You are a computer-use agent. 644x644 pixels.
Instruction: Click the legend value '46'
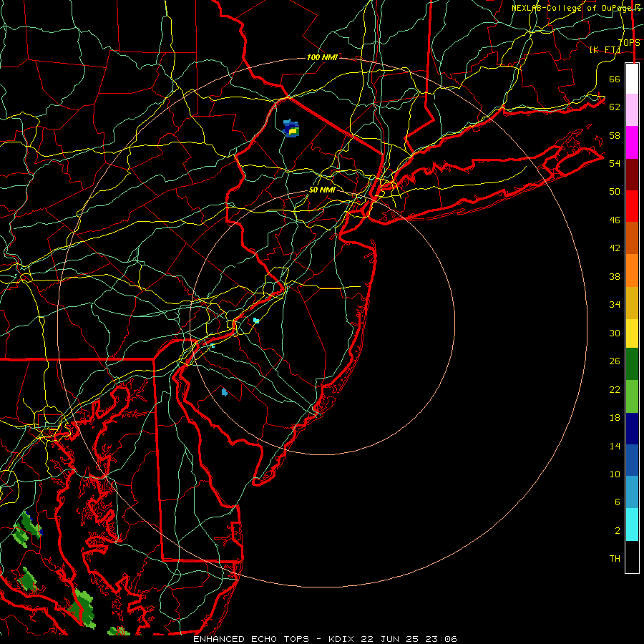(x=615, y=220)
